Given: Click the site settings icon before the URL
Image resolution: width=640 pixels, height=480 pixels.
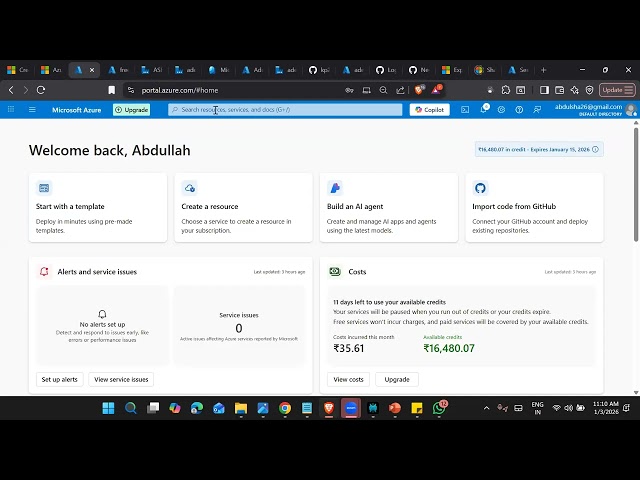Looking at the screenshot, I should [131, 90].
